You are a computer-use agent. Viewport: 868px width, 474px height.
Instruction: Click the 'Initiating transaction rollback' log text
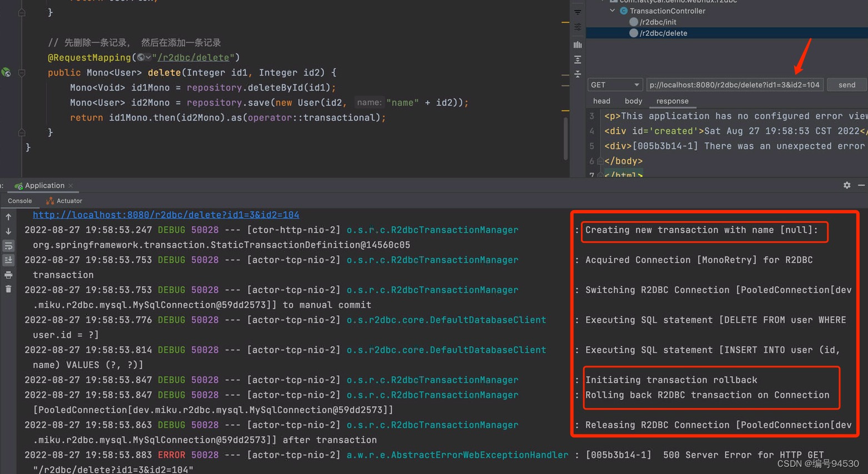point(671,380)
